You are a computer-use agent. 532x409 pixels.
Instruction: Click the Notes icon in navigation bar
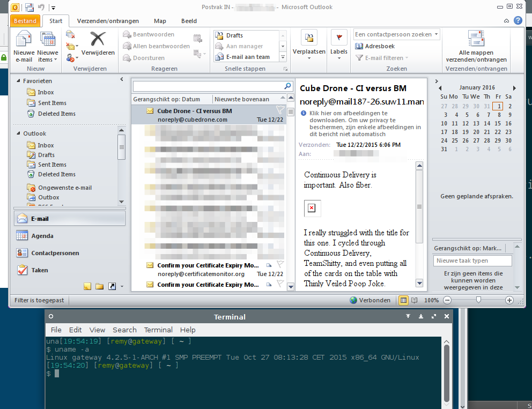(87, 286)
